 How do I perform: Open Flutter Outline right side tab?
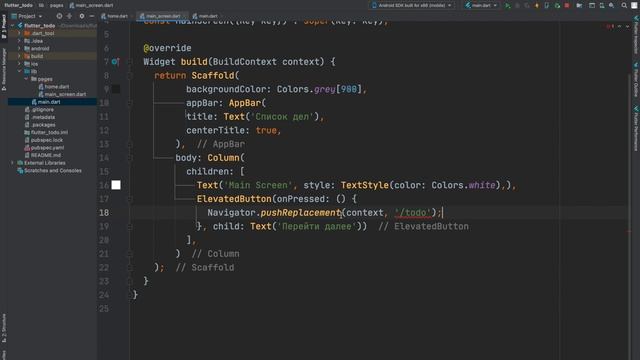(636, 79)
